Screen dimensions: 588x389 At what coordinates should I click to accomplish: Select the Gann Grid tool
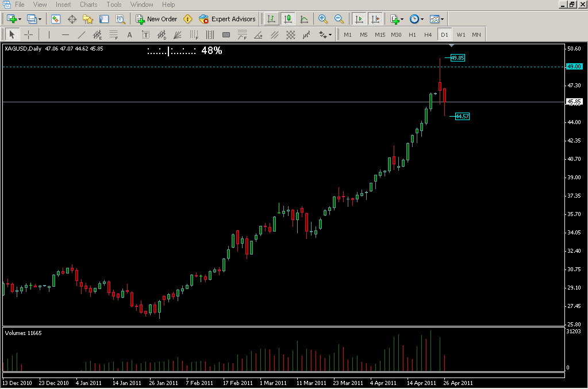[x=291, y=35]
